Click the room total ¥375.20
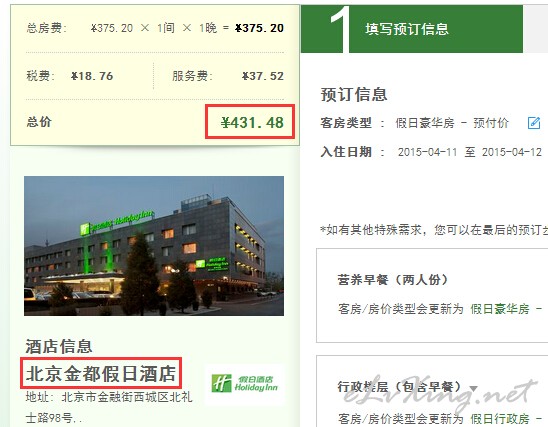The image size is (548, 427). coord(259,28)
